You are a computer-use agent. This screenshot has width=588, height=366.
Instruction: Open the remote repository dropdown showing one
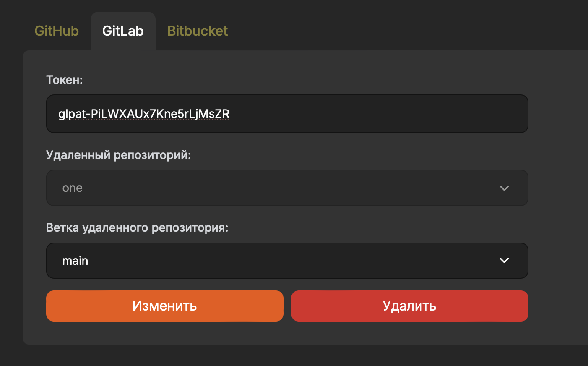[287, 188]
